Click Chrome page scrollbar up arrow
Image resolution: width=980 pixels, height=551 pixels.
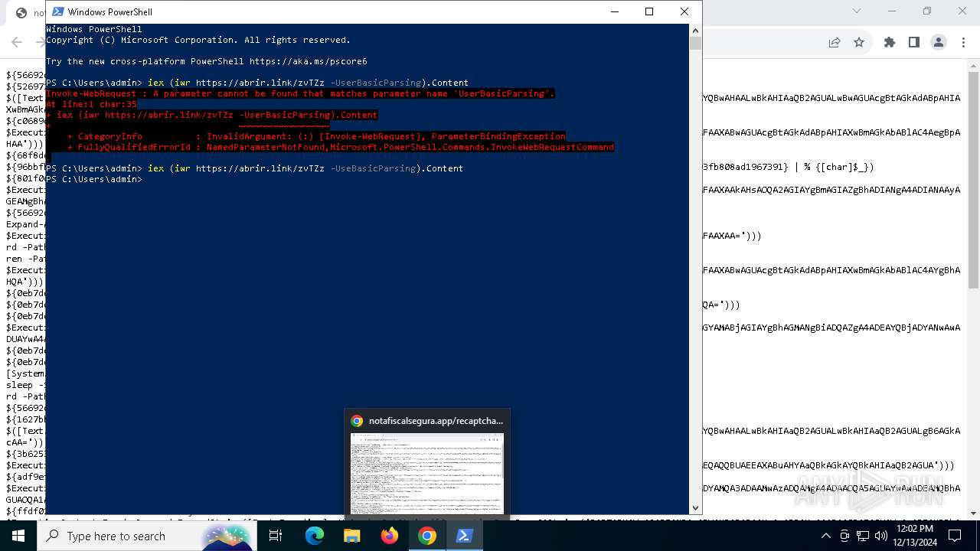(974, 66)
